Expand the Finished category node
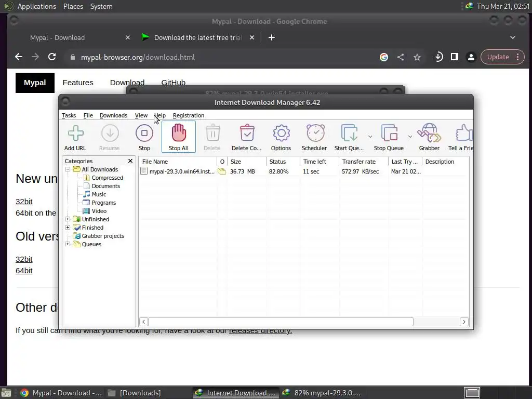Screen dimensions: 532x399 pos(68,228)
